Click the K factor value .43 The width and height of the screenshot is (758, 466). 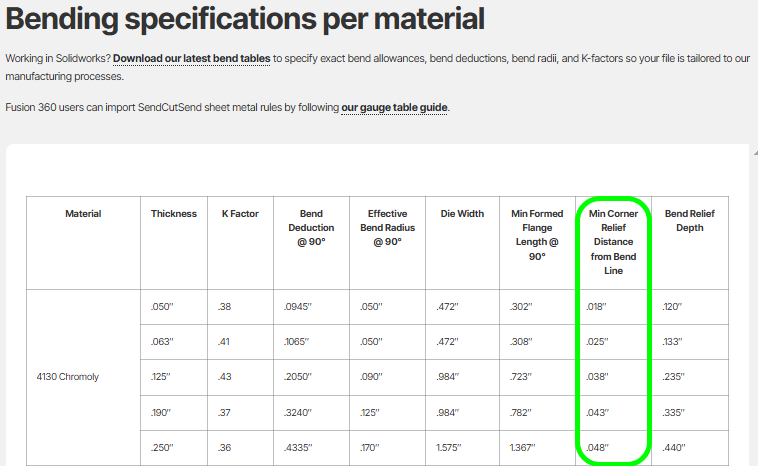tap(225, 377)
